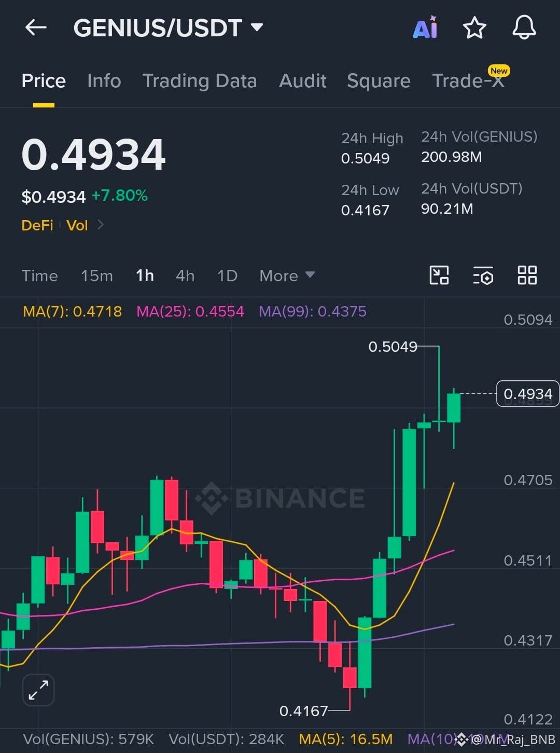Select the Time chart interval
This screenshot has height=753, width=560.
[39, 276]
